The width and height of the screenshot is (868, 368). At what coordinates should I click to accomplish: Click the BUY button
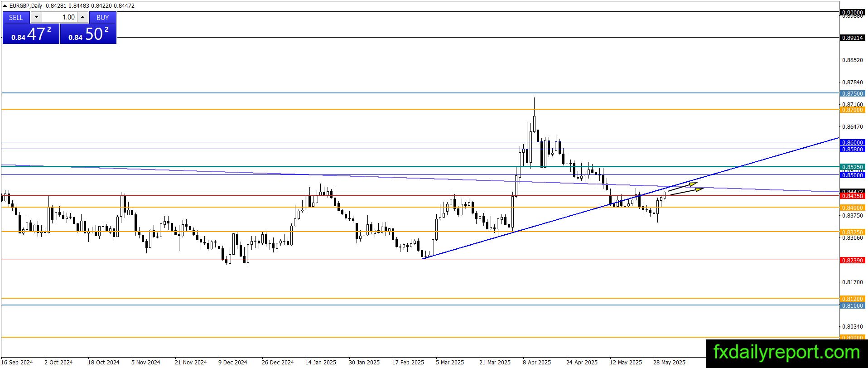(103, 17)
